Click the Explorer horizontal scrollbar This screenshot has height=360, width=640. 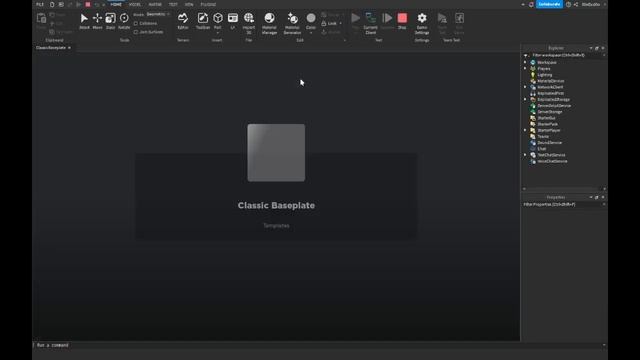coord(564,189)
